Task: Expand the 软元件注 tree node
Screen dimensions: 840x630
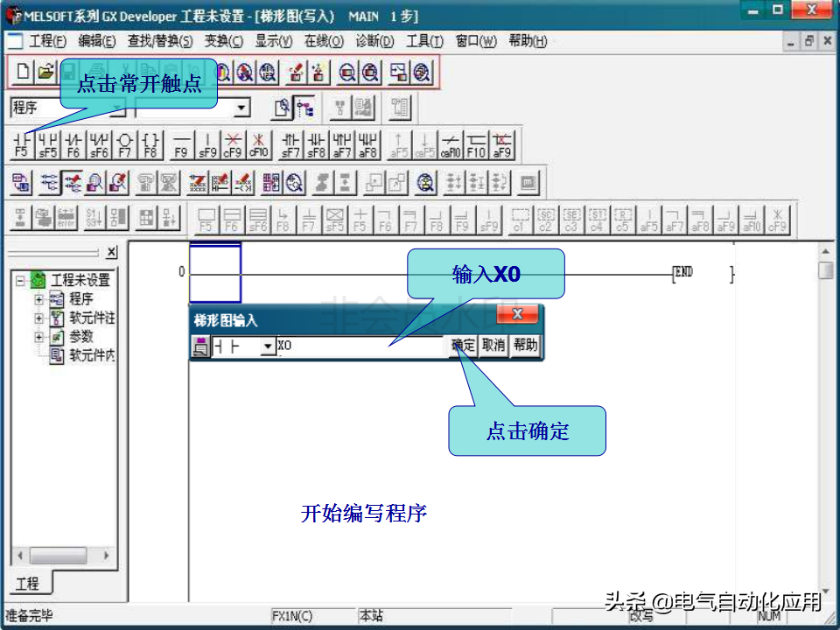Action: point(38,318)
